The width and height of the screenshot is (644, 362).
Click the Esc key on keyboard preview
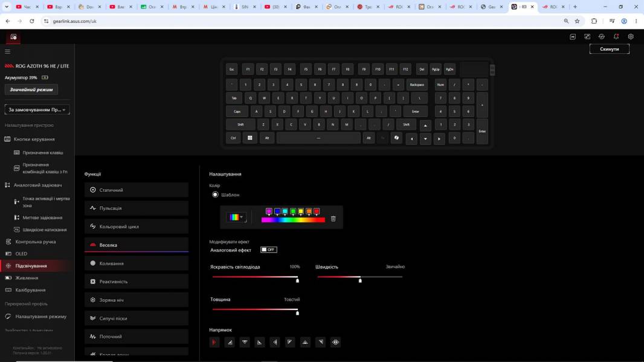[x=231, y=69]
